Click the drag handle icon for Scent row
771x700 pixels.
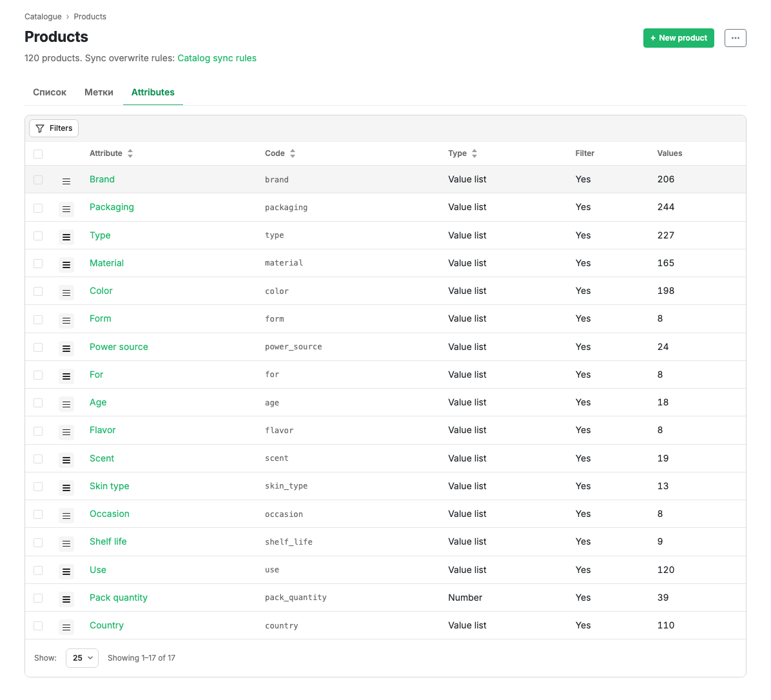tap(66, 460)
